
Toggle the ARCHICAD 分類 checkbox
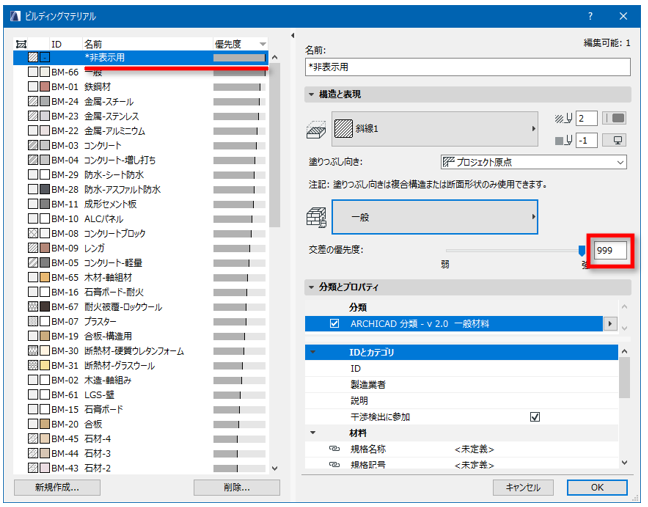click(x=334, y=324)
